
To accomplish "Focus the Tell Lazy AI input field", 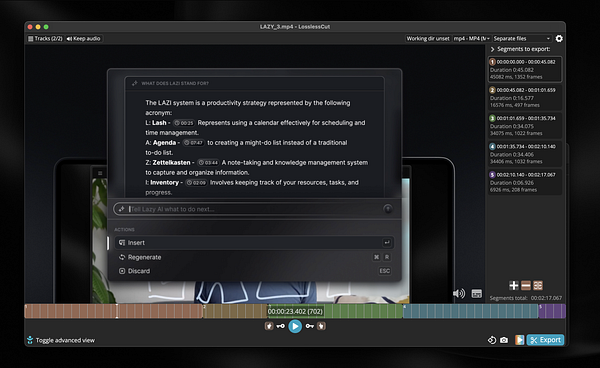I will (253, 209).
